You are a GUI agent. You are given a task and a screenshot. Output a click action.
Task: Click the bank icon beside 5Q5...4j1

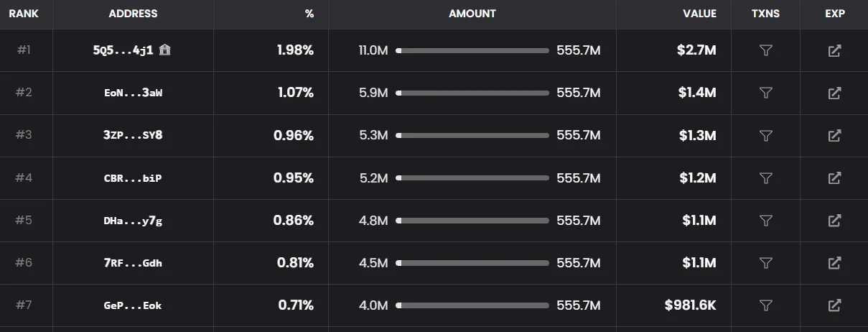pos(165,50)
